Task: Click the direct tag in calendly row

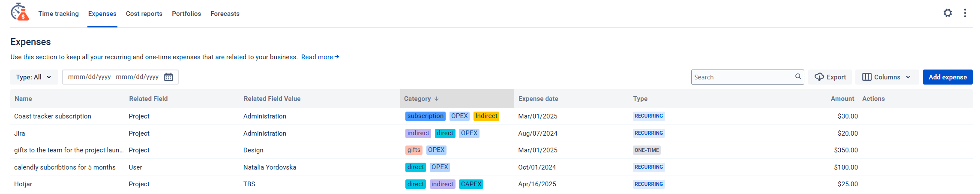Action: [x=416, y=167]
